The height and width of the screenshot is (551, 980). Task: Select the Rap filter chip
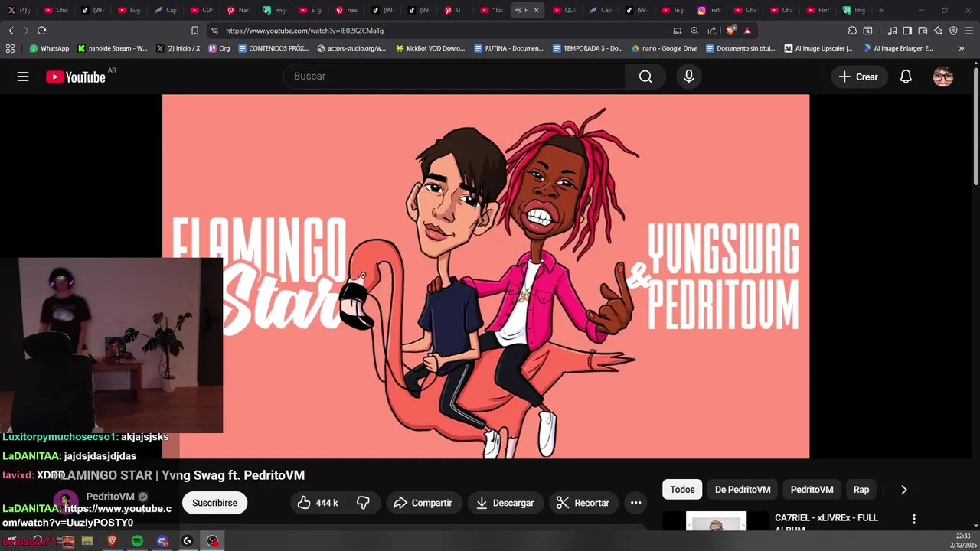tap(861, 490)
